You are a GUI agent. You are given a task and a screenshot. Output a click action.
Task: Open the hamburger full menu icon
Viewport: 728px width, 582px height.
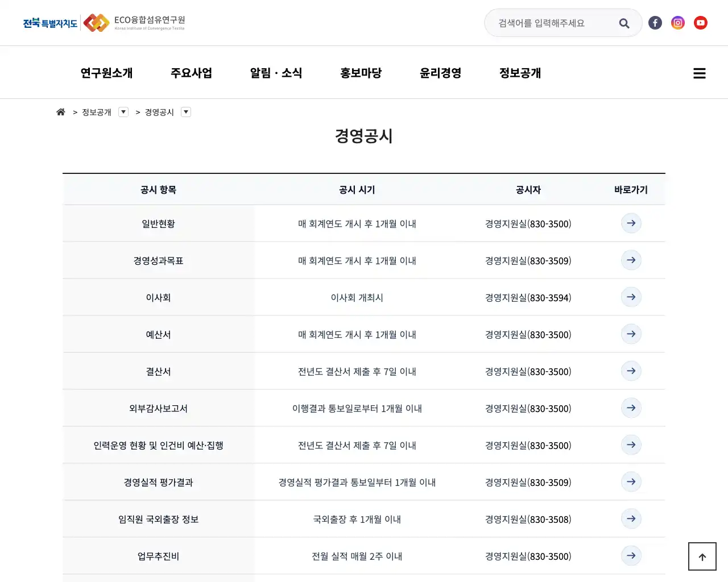700,73
